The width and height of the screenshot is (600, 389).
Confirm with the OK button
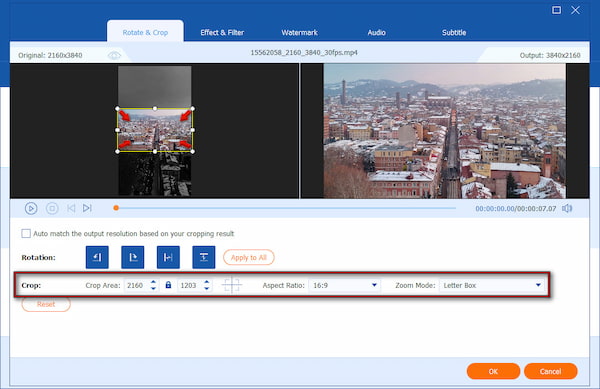493,371
